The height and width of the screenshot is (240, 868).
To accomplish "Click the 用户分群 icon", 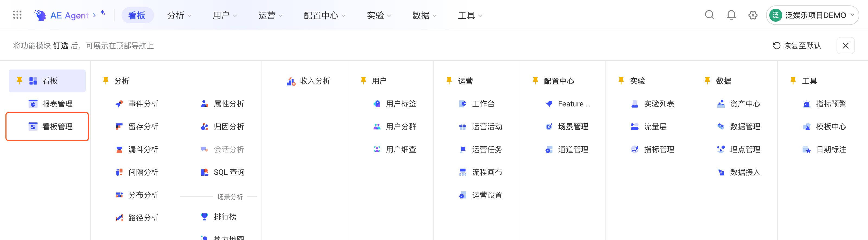I will point(377,127).
